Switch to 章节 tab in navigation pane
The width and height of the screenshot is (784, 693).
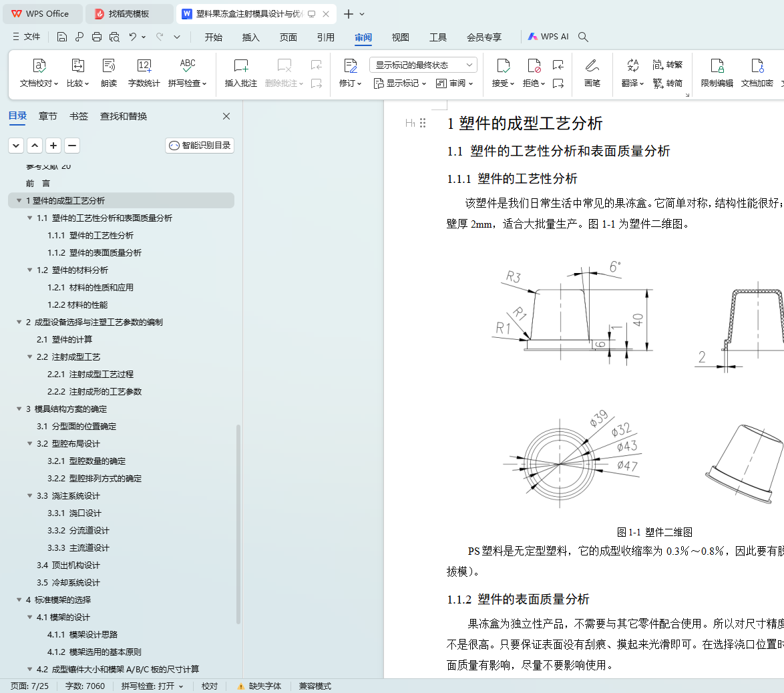pos(48,116)
